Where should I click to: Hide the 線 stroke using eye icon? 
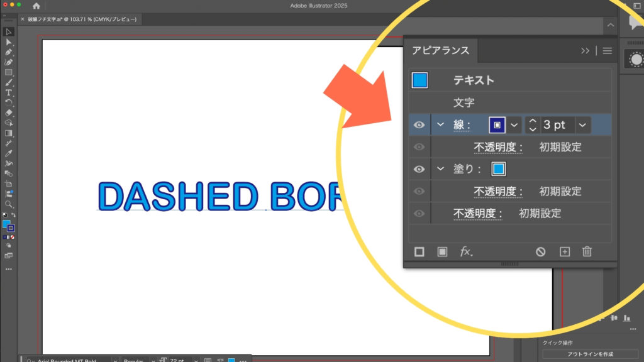coord(419,125)
